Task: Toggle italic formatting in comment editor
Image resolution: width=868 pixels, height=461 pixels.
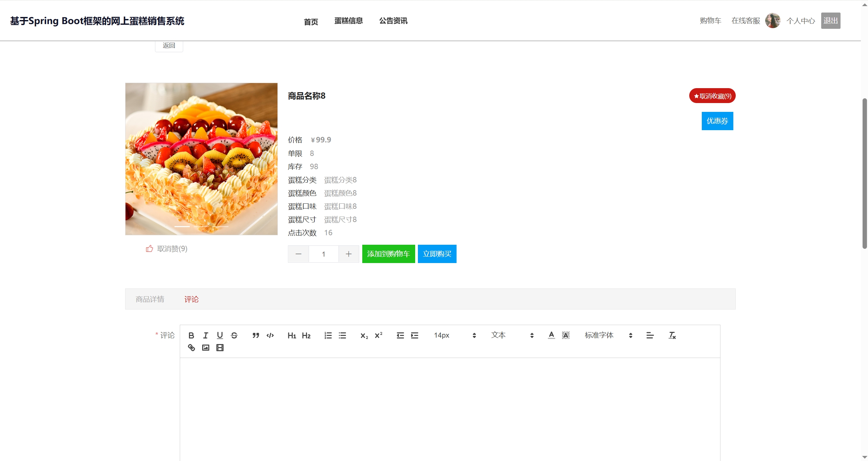Action: coord(206,335)
